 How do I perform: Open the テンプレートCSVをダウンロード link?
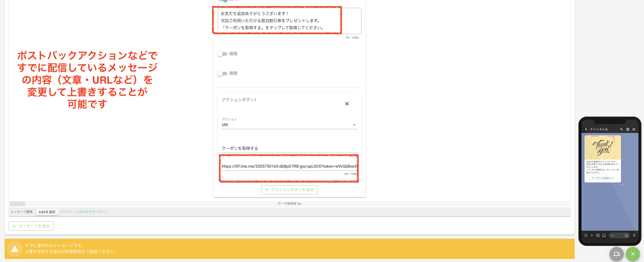pos(84,212)
